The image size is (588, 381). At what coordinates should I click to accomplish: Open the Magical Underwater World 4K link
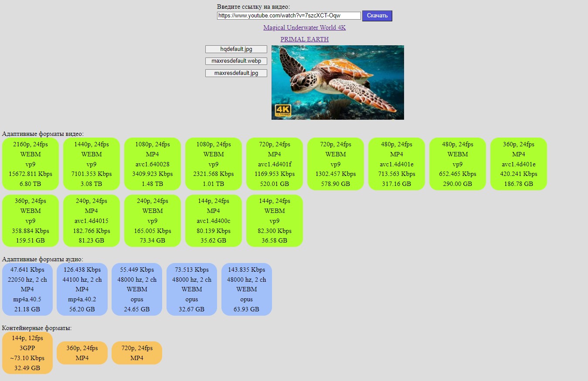305,27
